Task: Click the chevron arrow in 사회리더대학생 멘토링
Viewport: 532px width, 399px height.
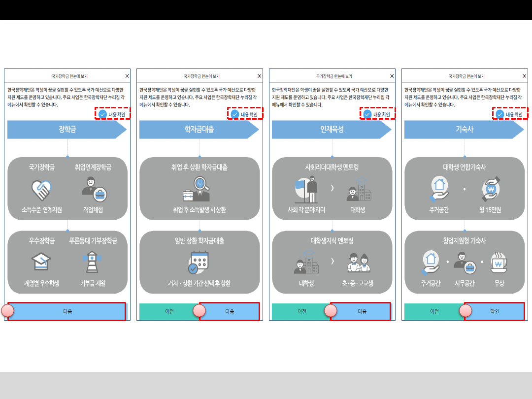Action: (332, 188)
